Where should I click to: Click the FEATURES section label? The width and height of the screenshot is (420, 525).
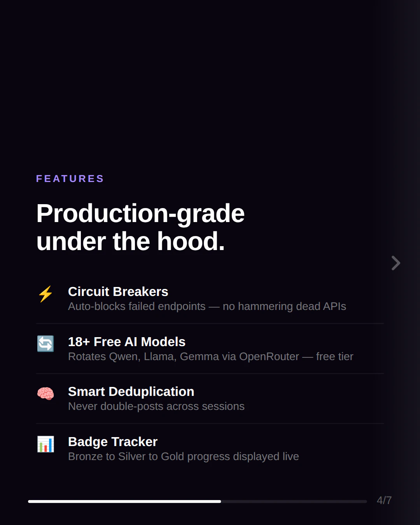point(70,178)
